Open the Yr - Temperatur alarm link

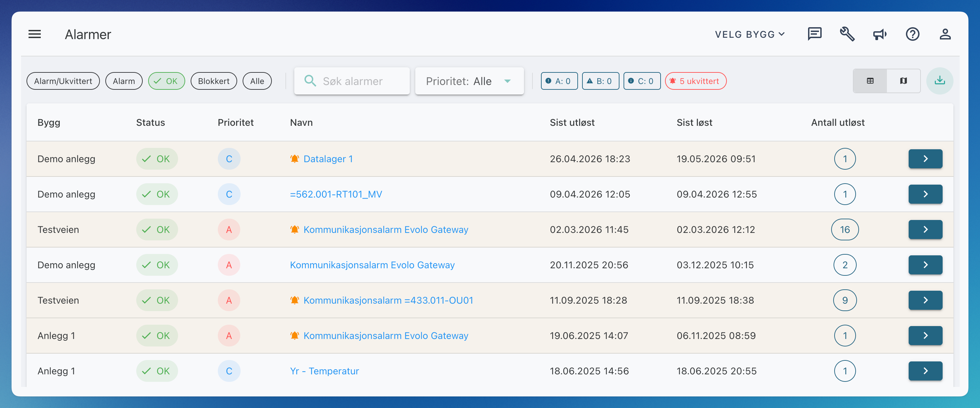324,371
